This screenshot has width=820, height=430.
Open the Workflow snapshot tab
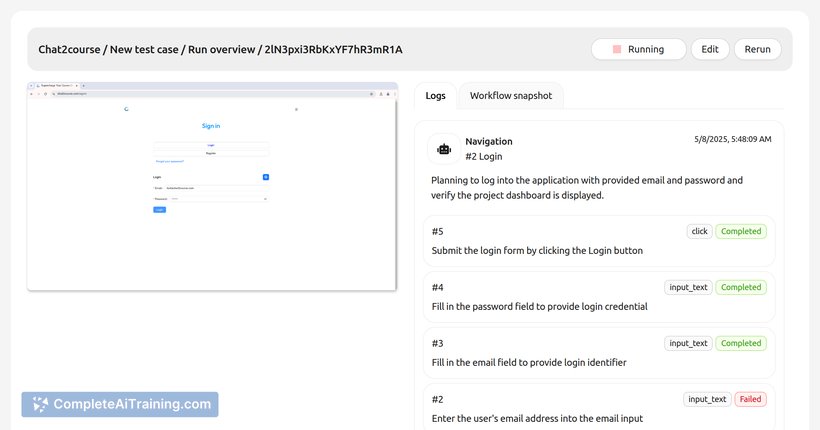click(x=510, y=96)
